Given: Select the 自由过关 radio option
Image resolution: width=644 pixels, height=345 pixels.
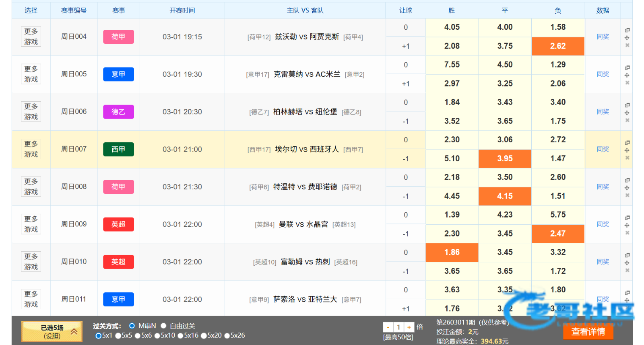Looking at the screenshot, I should pyautogui.click(x=163, y=326).
